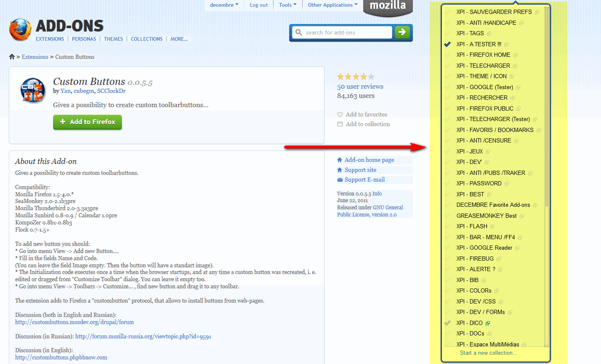
Task: Click the Add to Firefox button
Action: click(x=88, y=122)
